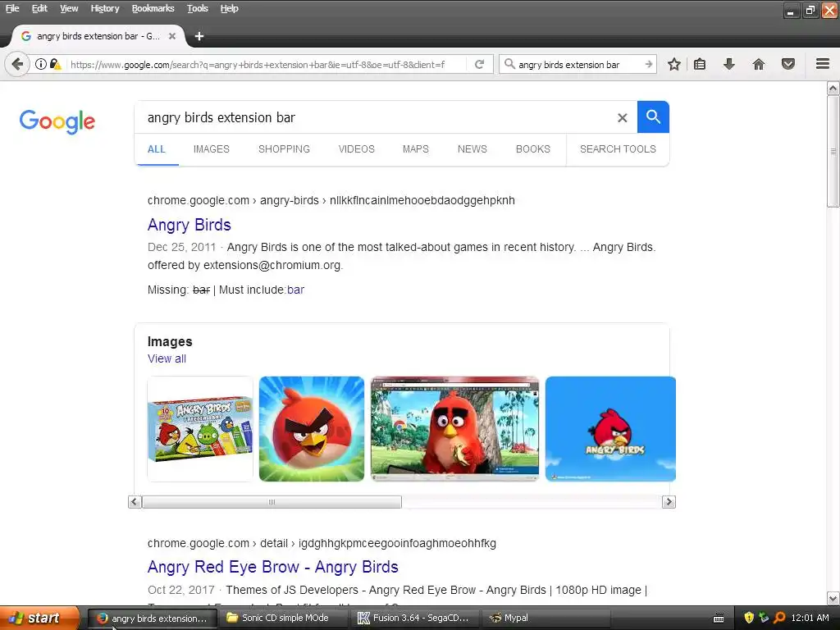Image resolution: width=840 pixels, height=630 pixels.
Task: Open the Help menu
Action: click(x=230, y=8)
